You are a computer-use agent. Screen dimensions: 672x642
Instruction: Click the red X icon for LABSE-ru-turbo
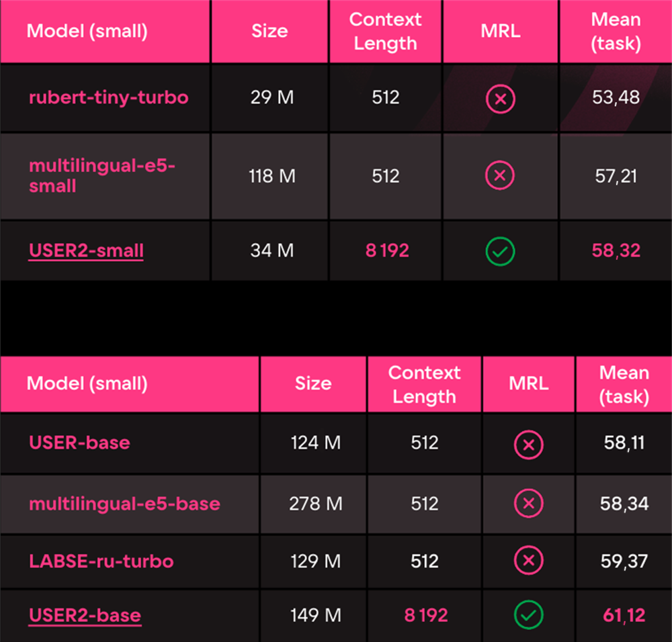click(528, 561)
